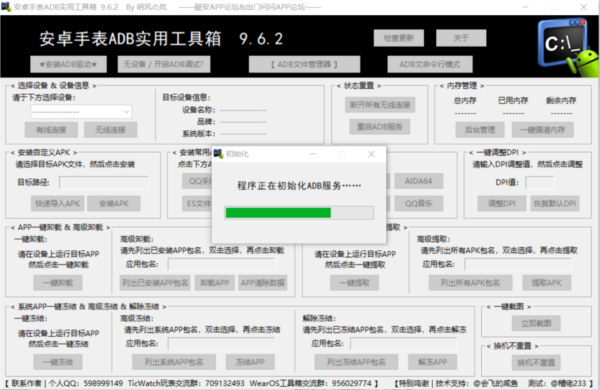The height and width of the screenshot is (390, 600).
Task: Install AIDA64 from common apps
Action: 419,181
